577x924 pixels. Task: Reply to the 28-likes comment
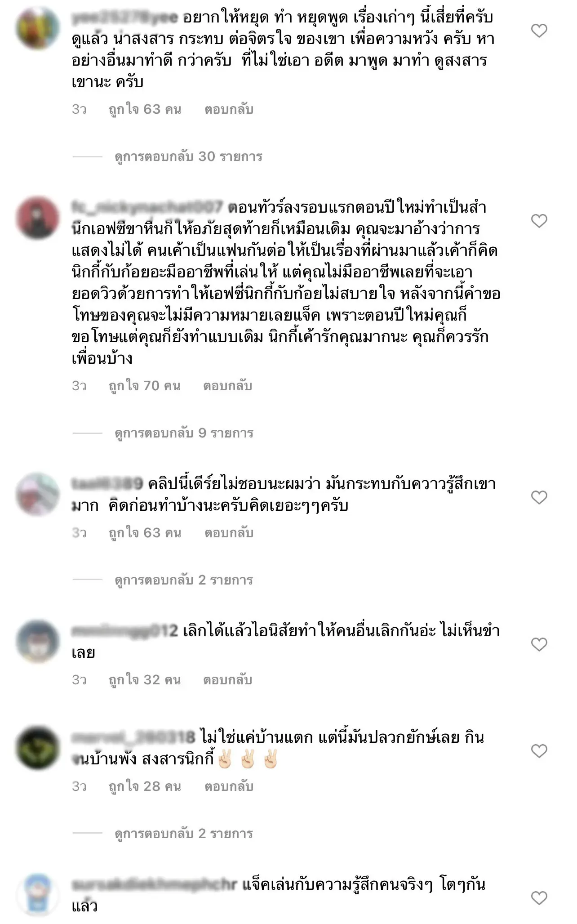(229, 786)
